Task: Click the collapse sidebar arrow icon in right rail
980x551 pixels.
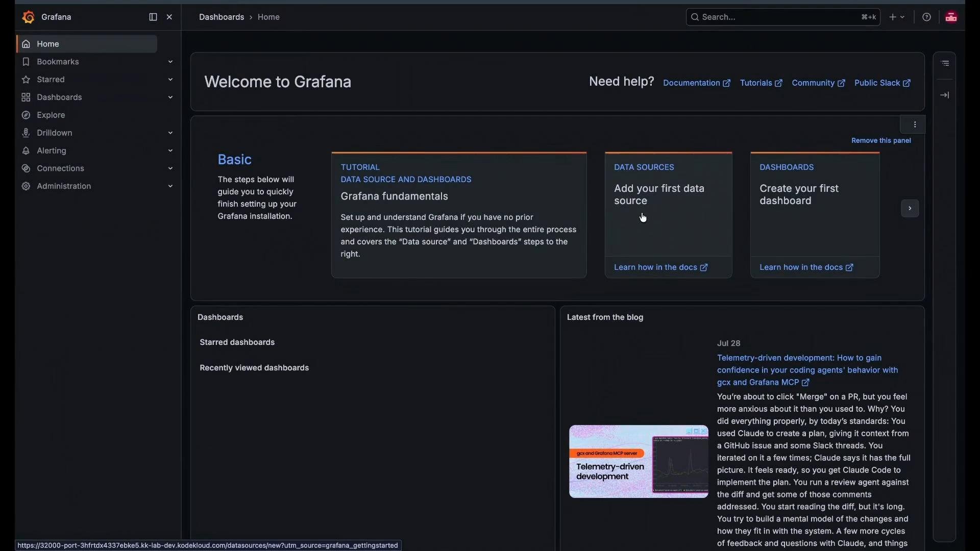Action: coord(946,96)
